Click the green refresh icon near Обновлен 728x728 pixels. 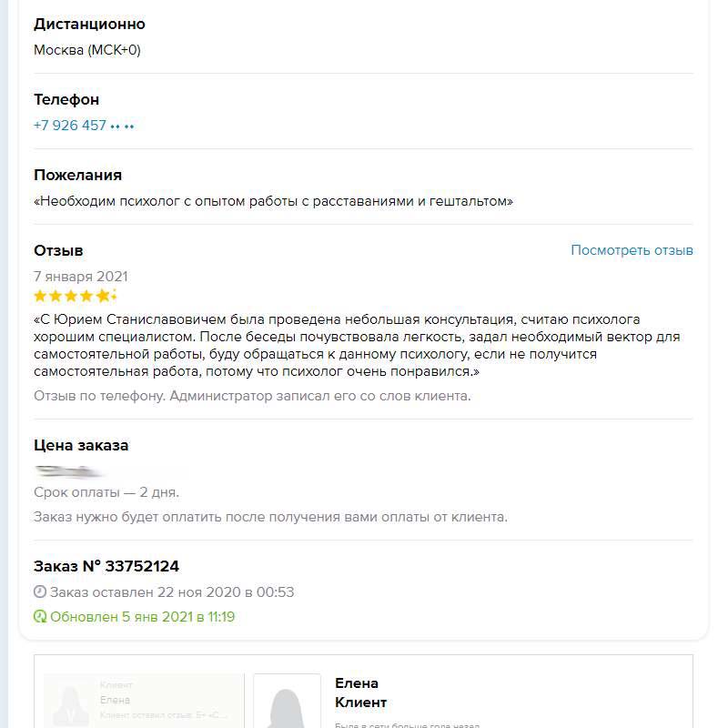[x=40, y=617]
